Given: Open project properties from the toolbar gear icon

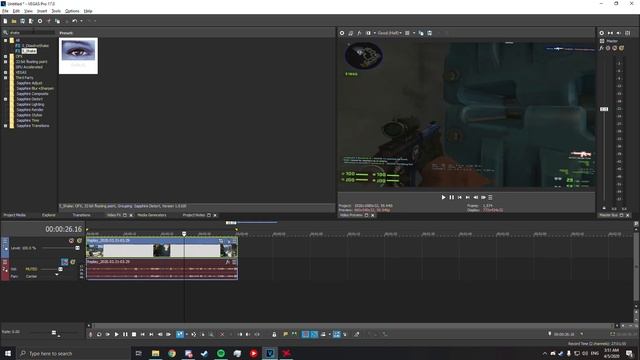Looking at the screenshot, I should 40,21.
